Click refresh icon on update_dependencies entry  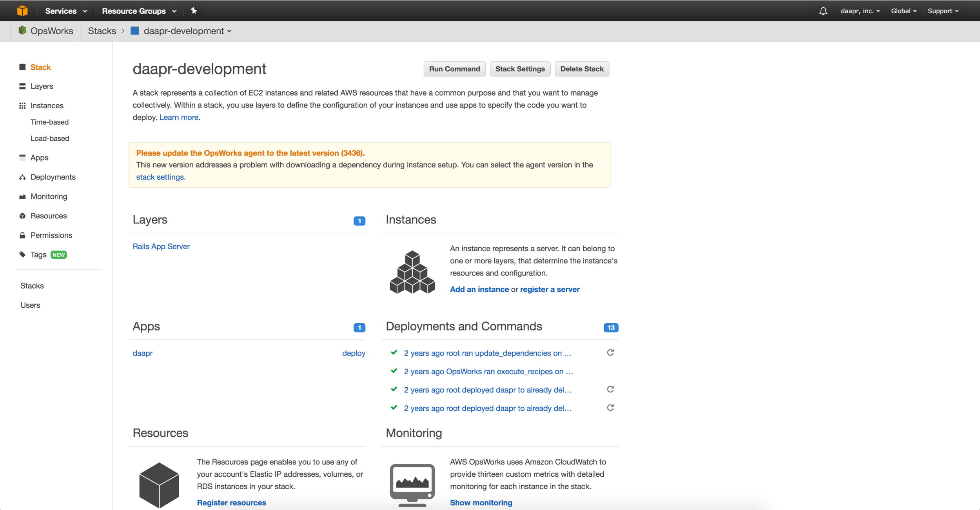(609, 352)
